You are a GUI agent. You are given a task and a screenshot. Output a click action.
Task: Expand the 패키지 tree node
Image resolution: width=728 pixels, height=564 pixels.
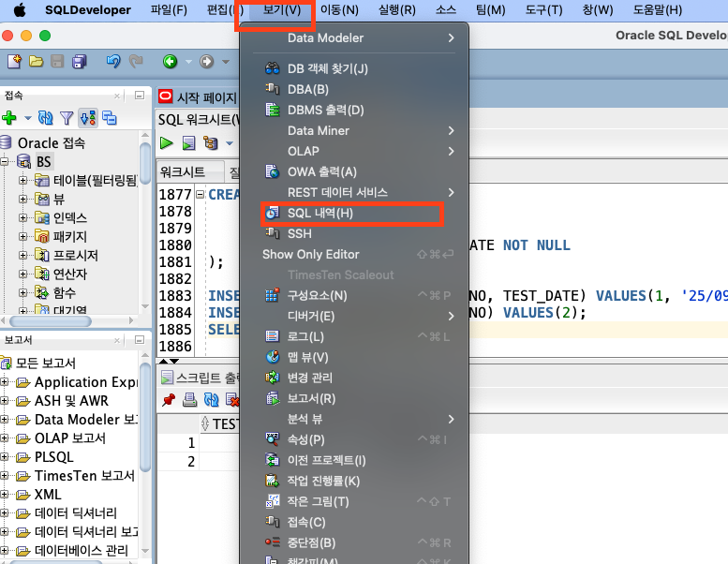pyautogui.click(x=22, y=236)
